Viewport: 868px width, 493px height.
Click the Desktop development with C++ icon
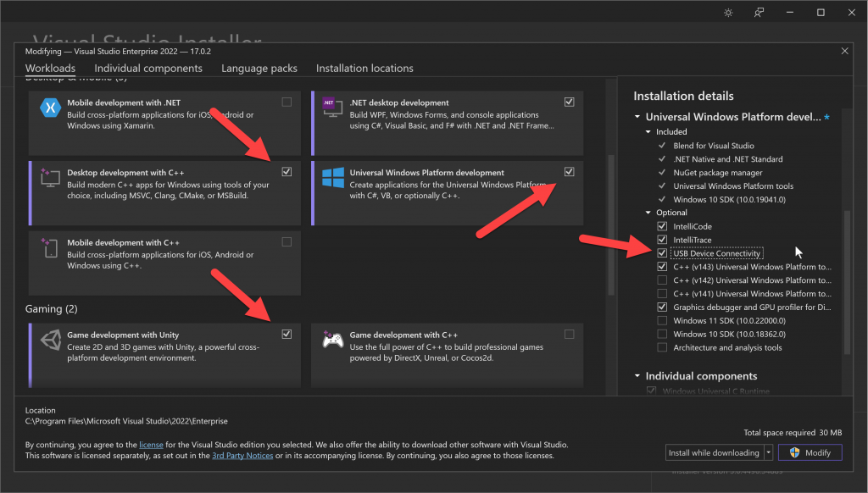point(50,178)
